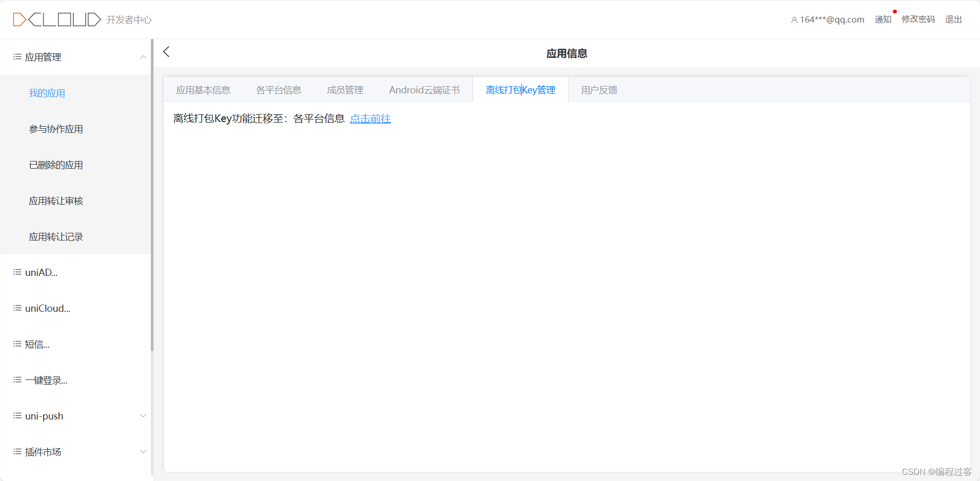Open 参与协作应用 in the sidebar
The image size is (980, 481).
56,129
